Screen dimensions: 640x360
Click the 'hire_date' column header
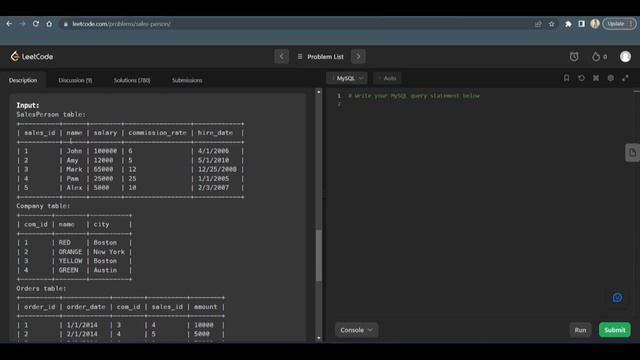click(215, 133)
